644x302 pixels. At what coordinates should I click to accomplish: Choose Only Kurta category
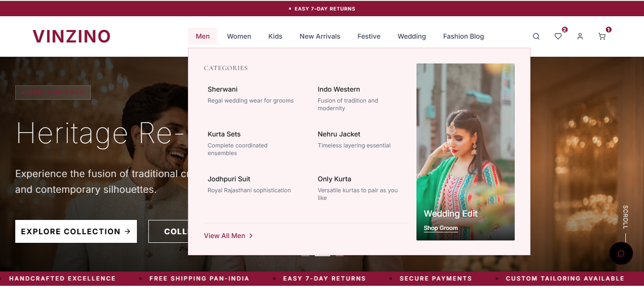click(x=334, y=179)
